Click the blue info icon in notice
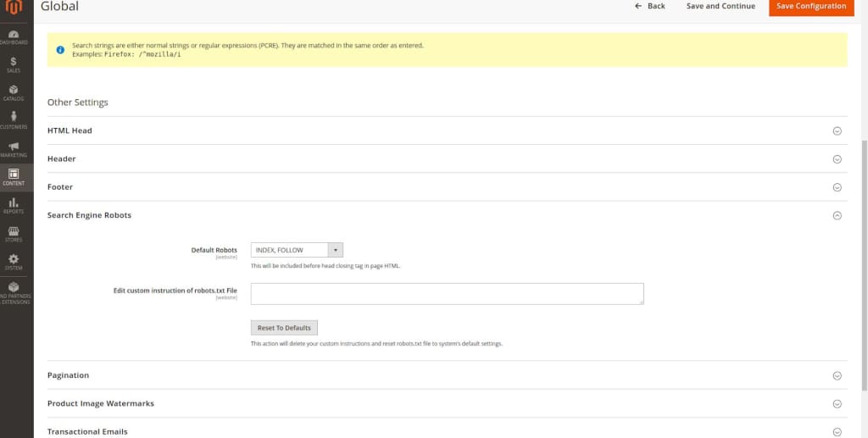 tap(60, 50)
